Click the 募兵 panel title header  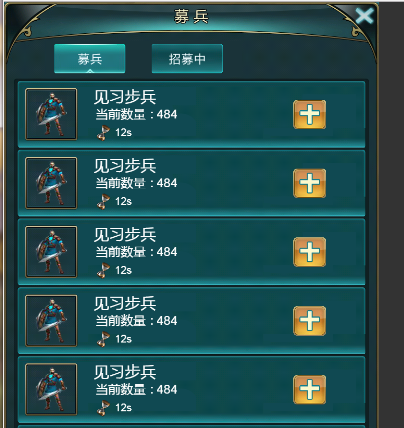tap(191, 16)
